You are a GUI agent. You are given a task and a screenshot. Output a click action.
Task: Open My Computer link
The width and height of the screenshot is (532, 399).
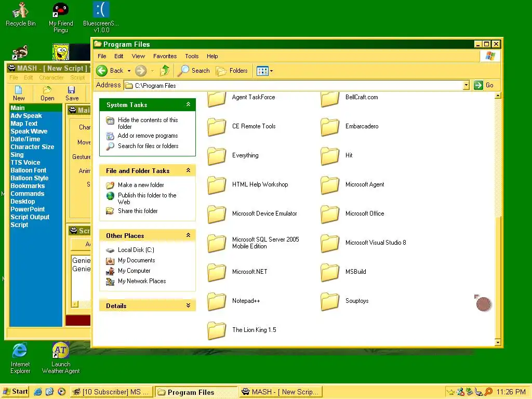(x=134, y=271)
